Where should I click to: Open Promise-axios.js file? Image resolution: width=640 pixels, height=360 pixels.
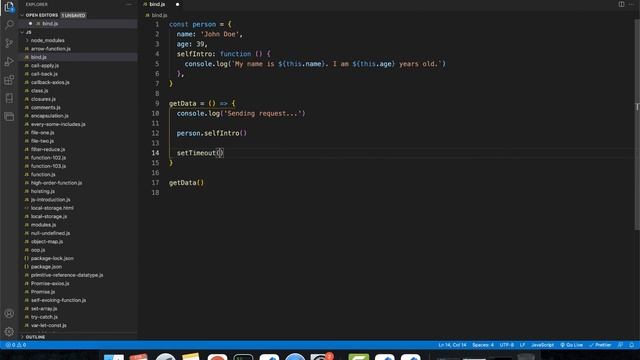50,283
